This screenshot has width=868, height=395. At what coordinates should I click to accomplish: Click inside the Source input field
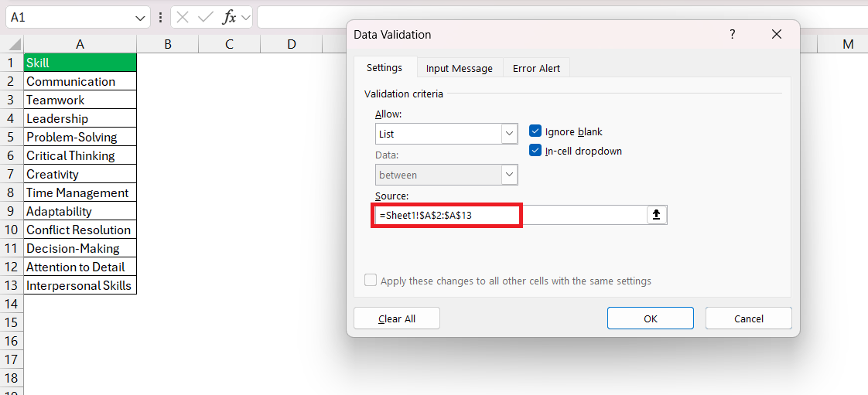[x=511, y=215]
